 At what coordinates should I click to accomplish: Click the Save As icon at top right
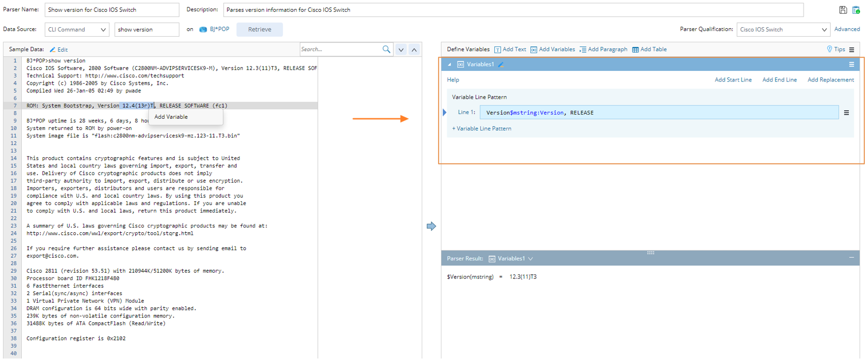(856, 10)
